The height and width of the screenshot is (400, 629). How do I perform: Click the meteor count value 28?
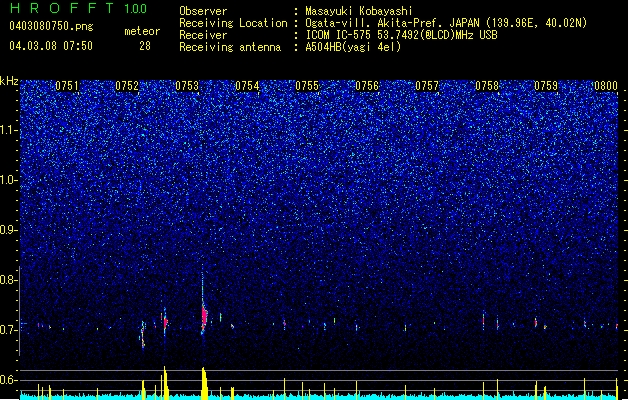point(145,46)
